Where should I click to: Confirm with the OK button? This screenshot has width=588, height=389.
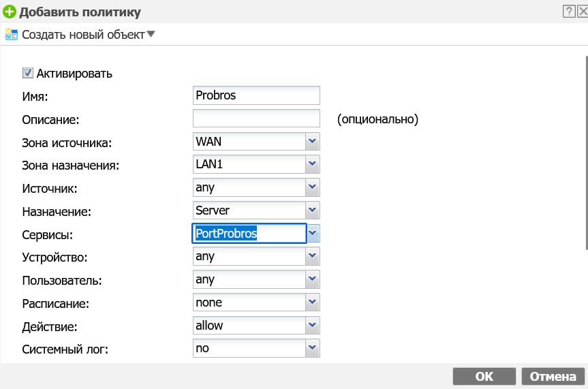[484, 376]
